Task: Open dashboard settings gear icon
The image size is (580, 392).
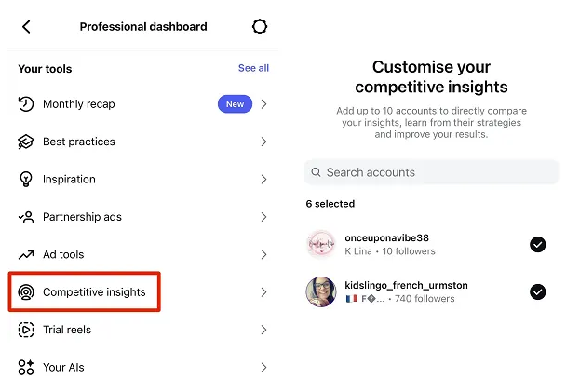Action: click(260, 27)
